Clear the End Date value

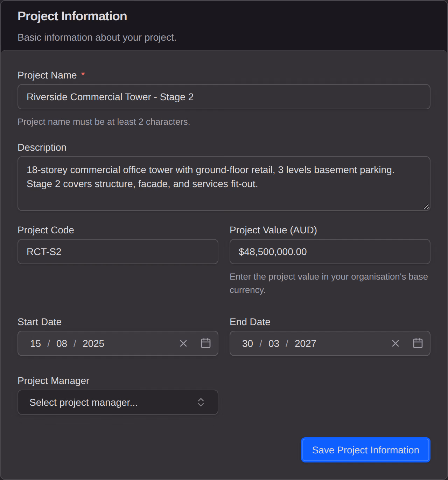coord(395,343)
